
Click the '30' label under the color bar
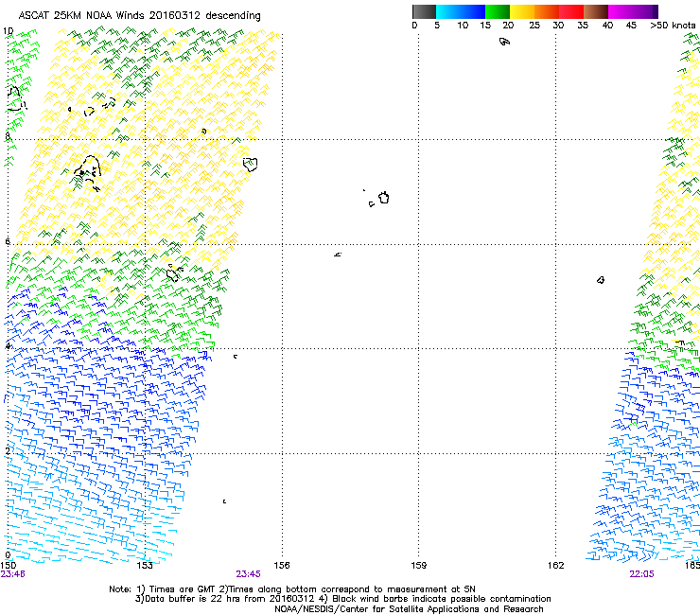pos(558,26)
